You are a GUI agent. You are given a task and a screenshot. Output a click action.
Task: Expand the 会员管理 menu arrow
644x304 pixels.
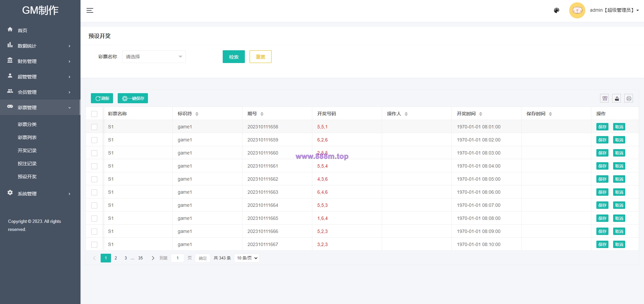[69, 93]
